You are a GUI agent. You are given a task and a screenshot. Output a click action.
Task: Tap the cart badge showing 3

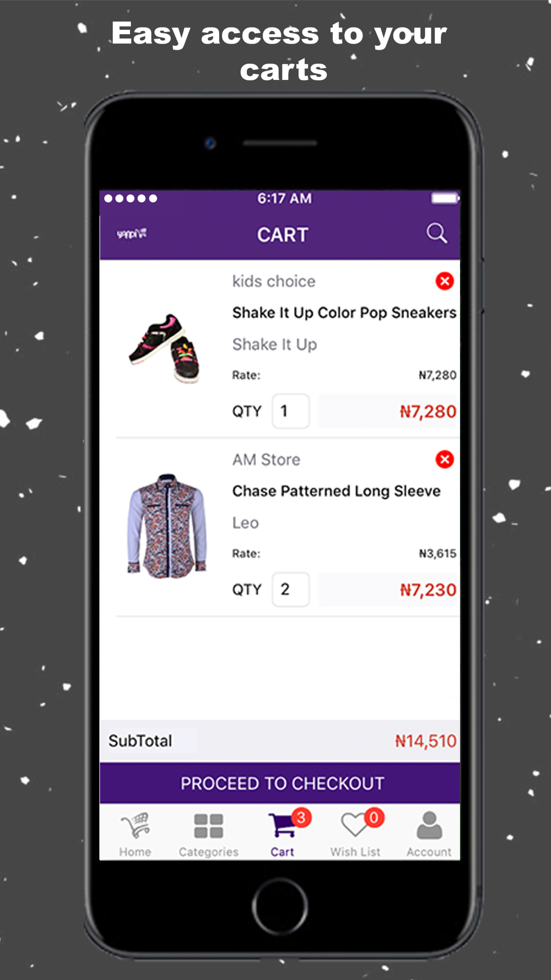[x=301, y=817]
